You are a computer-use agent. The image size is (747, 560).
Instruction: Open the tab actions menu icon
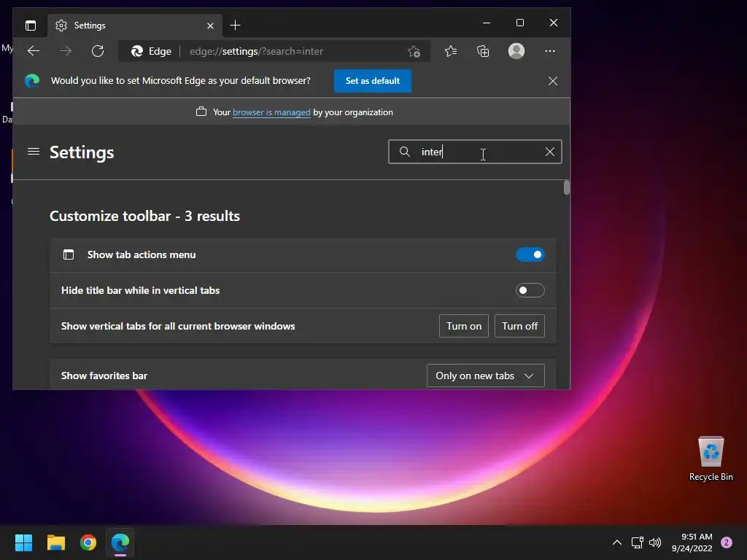pyautogui.click(x=31, y=26)
